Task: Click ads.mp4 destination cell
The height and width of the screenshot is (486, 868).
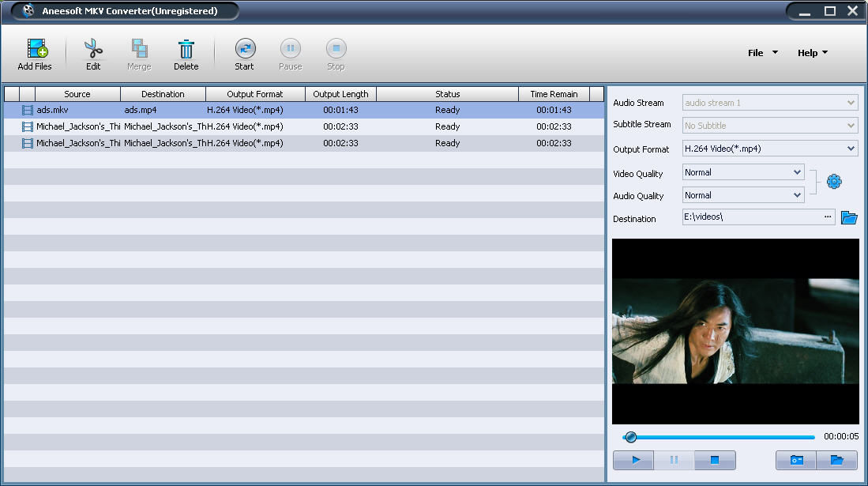Action: pos(141,111)
